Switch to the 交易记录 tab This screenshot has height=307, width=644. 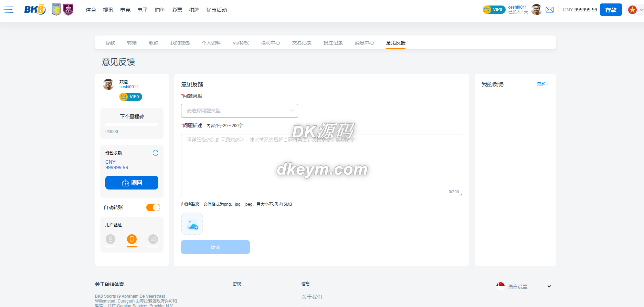tap(302, 43)
